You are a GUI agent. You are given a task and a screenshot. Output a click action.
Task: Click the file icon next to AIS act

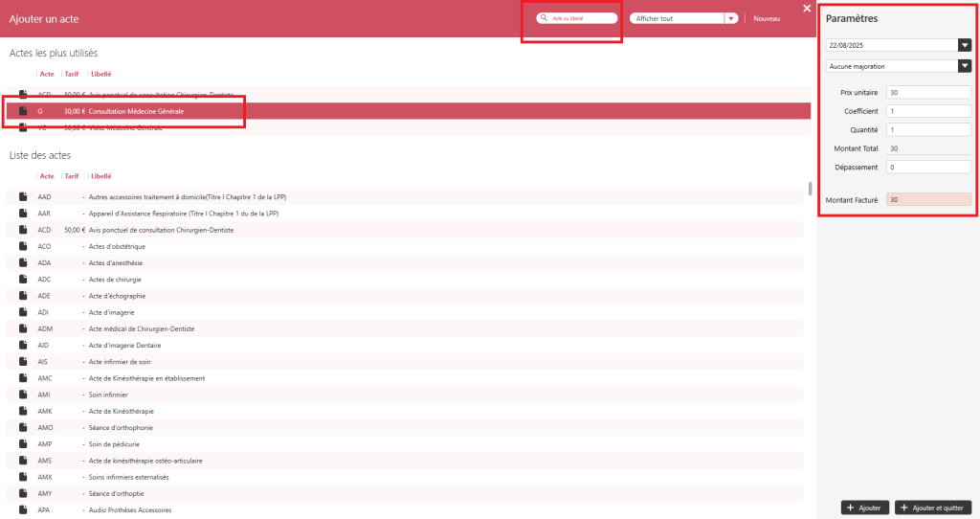pyautogui.click(x=23, y=362)
